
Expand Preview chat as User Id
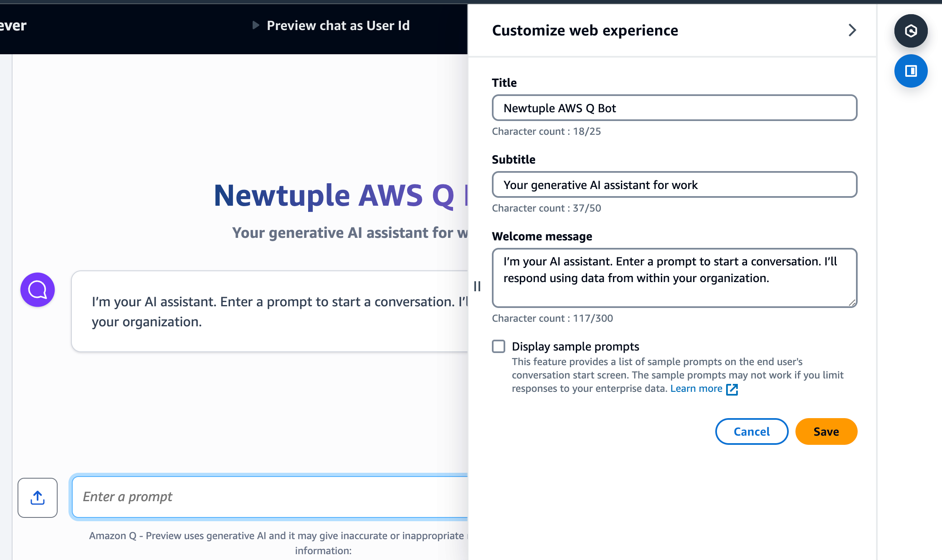338,25
